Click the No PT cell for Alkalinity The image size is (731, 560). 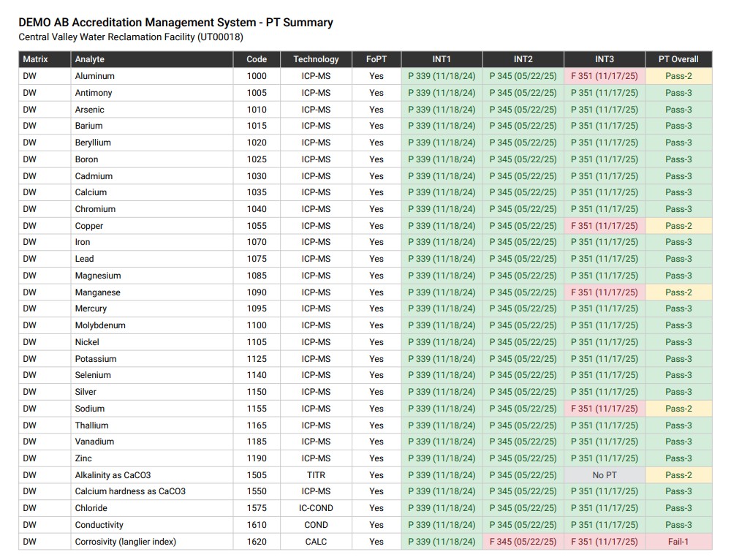604,475
